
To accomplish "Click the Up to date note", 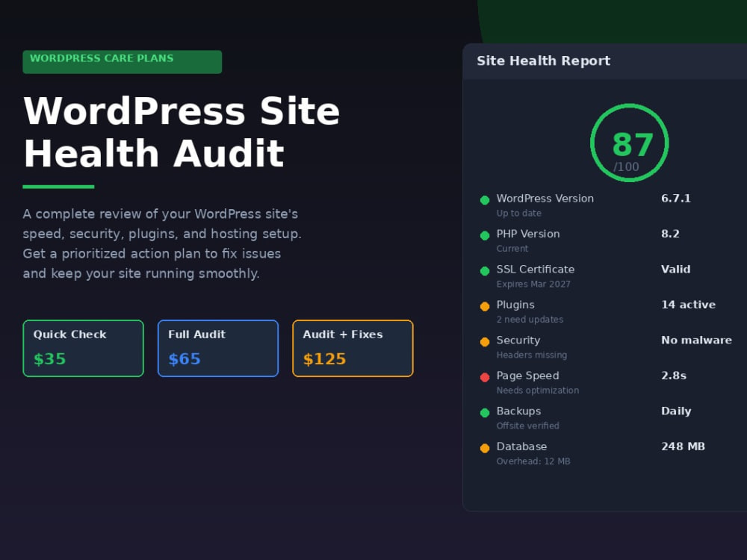I will (519, 214).
